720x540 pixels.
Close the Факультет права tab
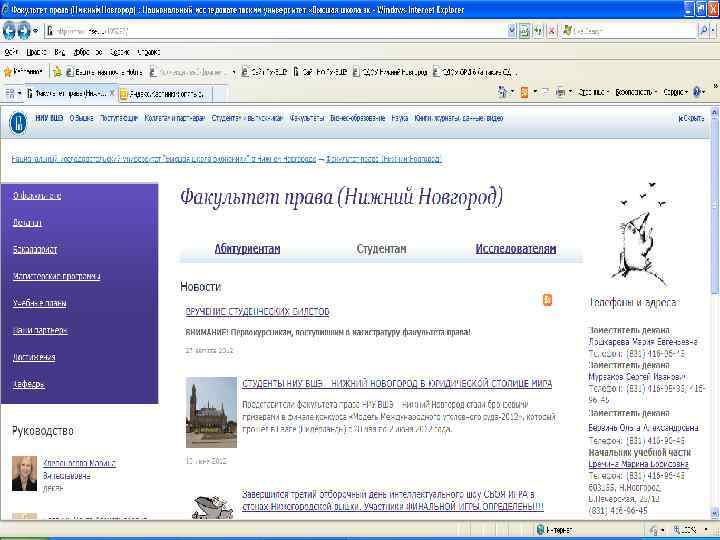coord(112,93)
